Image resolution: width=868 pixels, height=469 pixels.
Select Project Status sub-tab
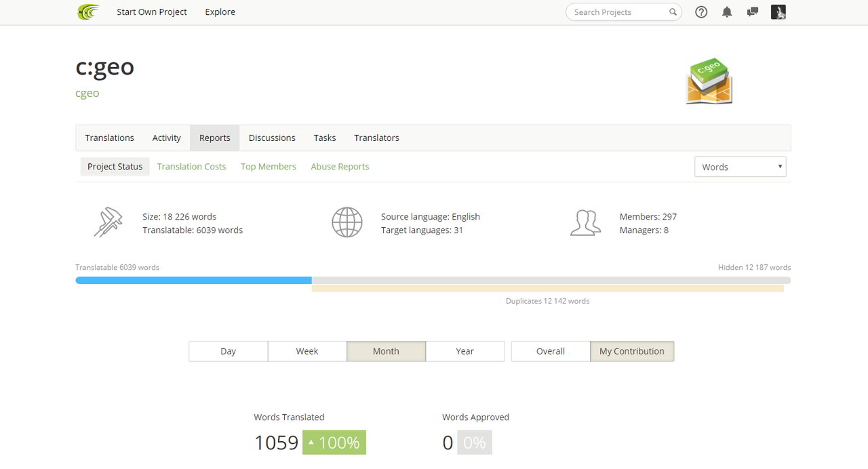pyautogui.click(x=115, y=167)
